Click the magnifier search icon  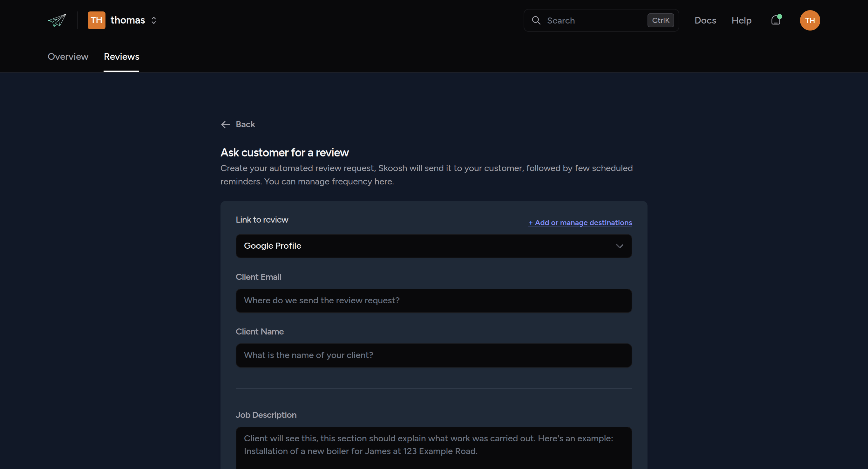[x=536, y=21]
